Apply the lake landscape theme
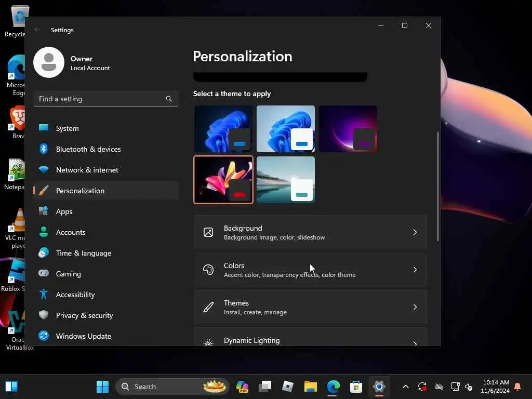Viewport: 532px width, 399px height. pos(286,179)
